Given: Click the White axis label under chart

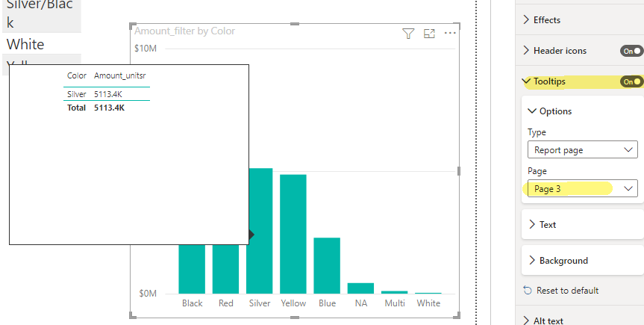Looking at the screenshot, I should (x=428, y=303).
